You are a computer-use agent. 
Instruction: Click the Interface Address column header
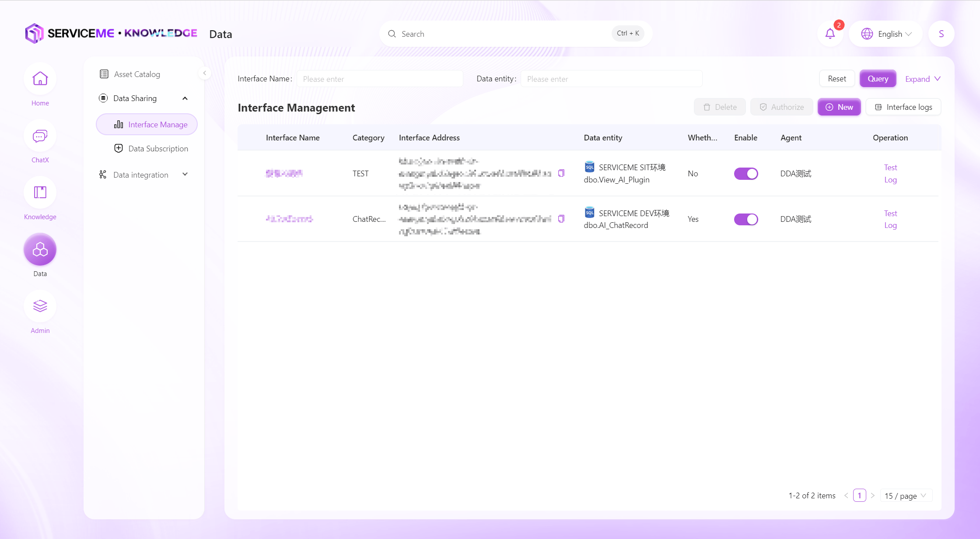click(429, 138)
